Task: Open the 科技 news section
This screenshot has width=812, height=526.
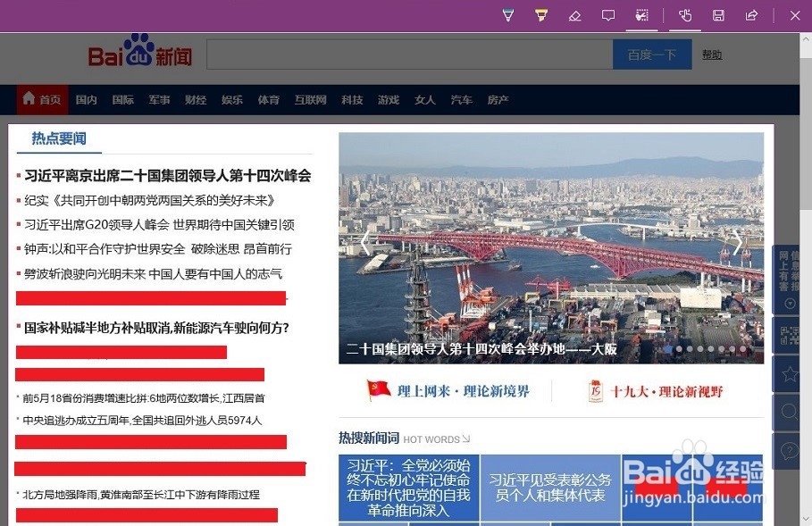Action: [x=352, y=99]
